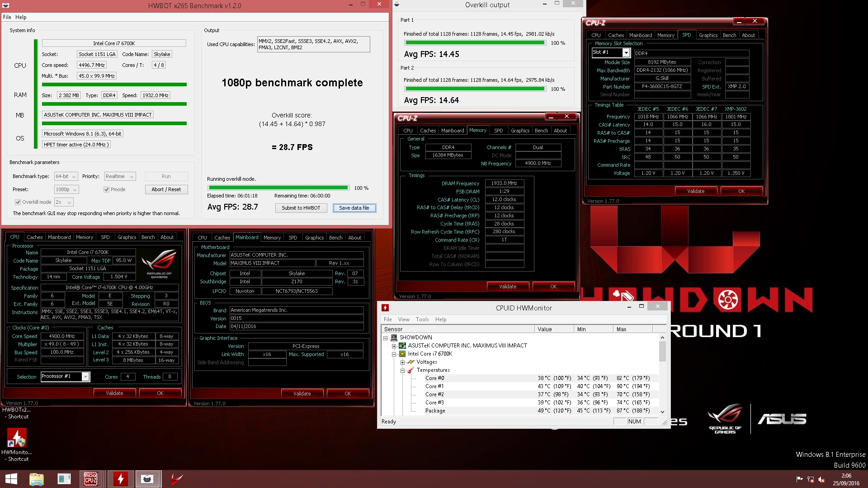This screenshot has width=868, height=488.
Task: Open the ROG CPU-Z taskbar icon
Action: [91, 479]
